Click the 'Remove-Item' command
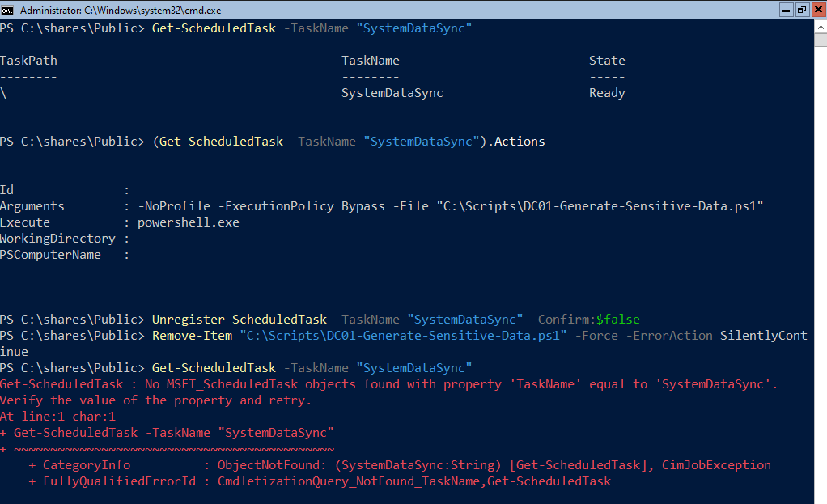The image size is (827, 504). 192,336
